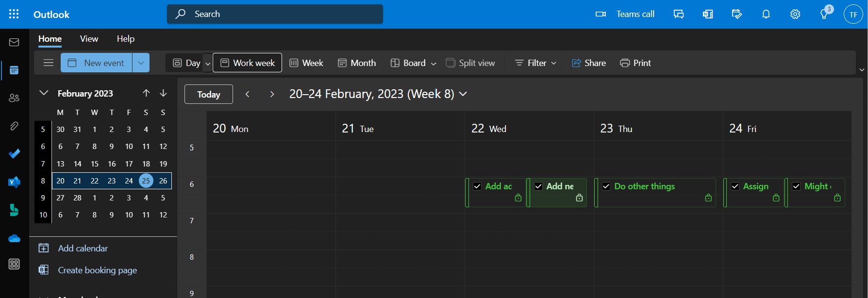
Task: Expand the week date range picker
Action: pyautogui.click(x=463, y=94)
